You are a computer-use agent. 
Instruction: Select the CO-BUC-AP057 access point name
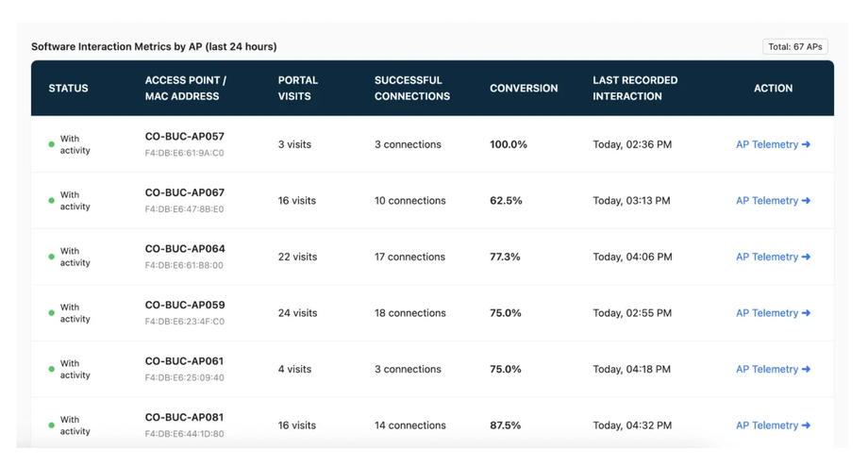(184, 137)
